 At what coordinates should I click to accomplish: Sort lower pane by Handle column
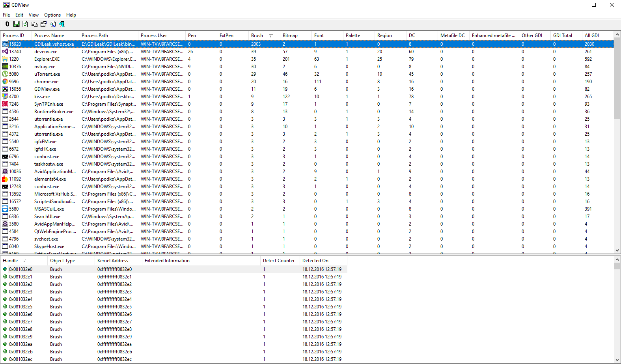24,261
